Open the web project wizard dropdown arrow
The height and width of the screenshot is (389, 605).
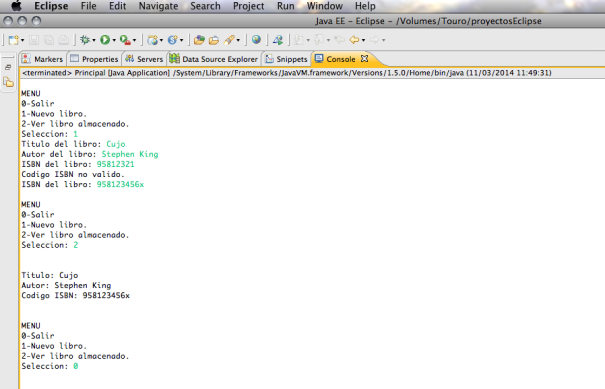pyautogui.click(x=161, y=40)
